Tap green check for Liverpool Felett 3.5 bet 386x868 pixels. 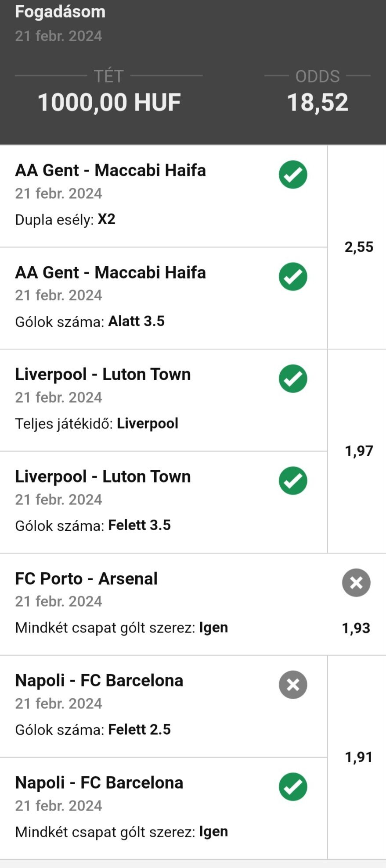click(x=293, y=481)
